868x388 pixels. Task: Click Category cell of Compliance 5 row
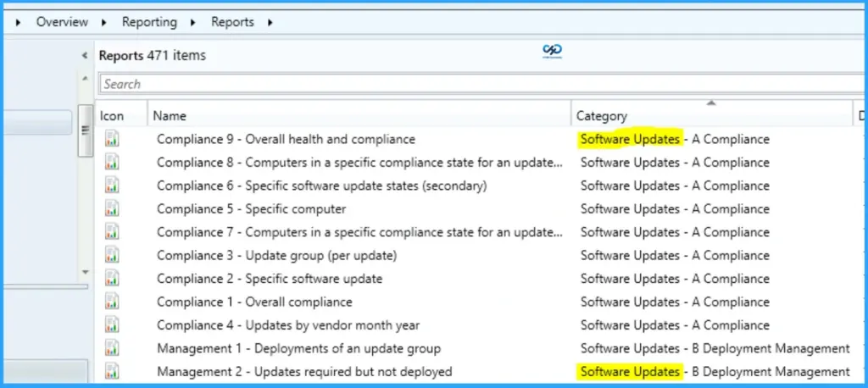674,209
